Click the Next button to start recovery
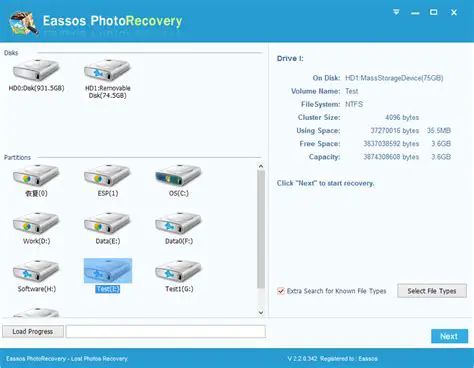 [x=449, y=336]
